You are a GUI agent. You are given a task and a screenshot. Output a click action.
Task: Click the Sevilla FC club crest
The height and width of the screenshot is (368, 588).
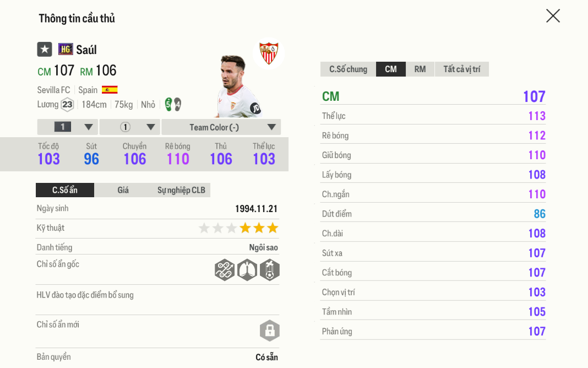(x=269, y=53)
